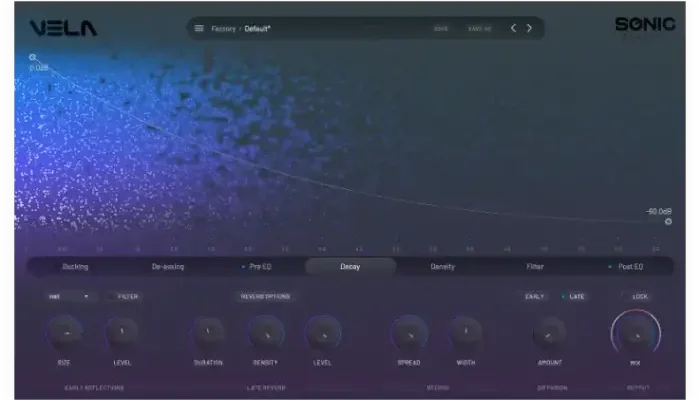Screen dimensions: 700x400
Task: Click the SONIC brand logo
Action: [x=644, y=25]
